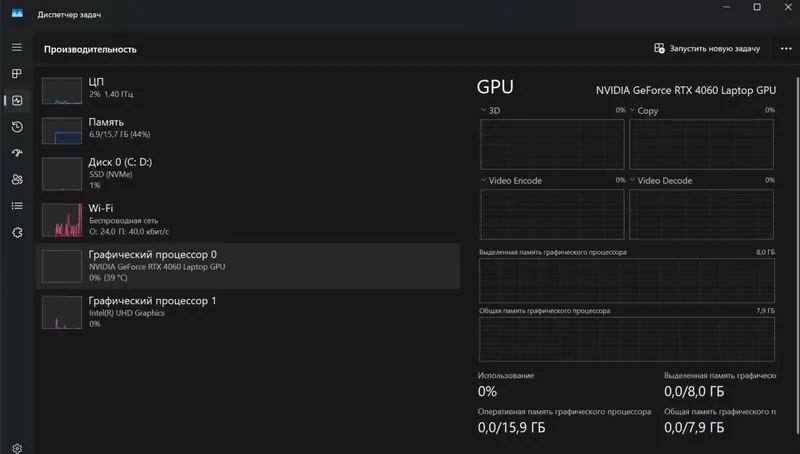Click the Диск 0 mini graph thumbnail
Viewport: 800px width, 454px height.
[62, 173]
